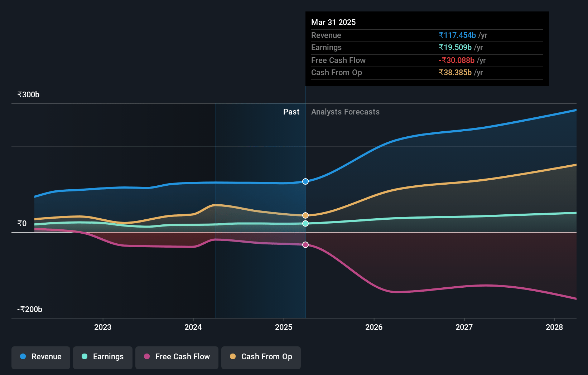This screenshot has width=588, height=375.
Task: Click the ₹38.385b cash from op value
Action: [455, 72]
